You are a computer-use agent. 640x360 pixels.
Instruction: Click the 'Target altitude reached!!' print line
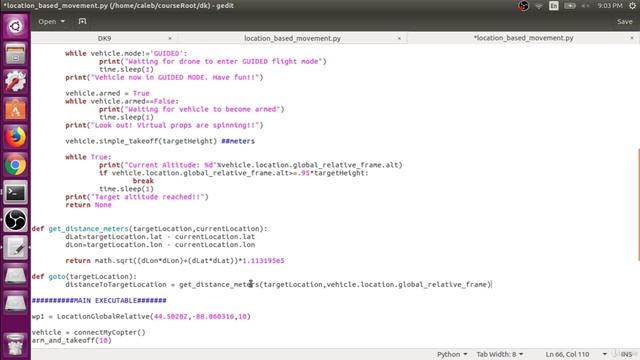137,197
